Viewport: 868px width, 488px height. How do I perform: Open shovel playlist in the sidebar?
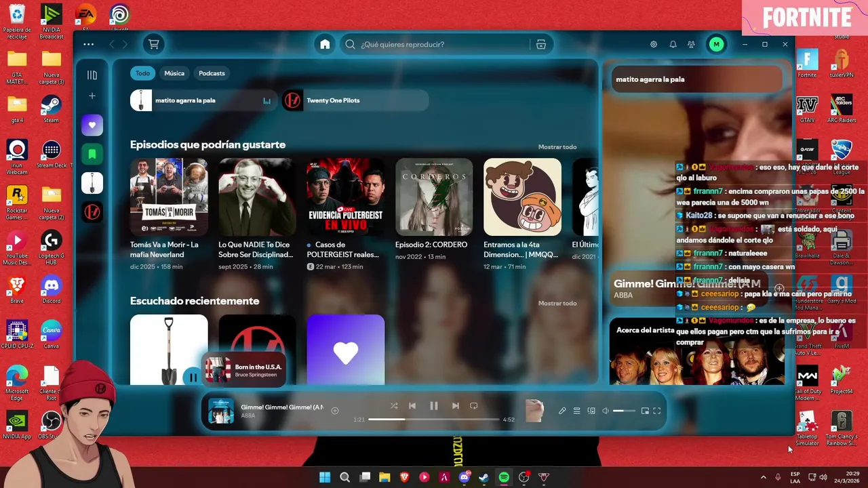click(x=92, y=183)
